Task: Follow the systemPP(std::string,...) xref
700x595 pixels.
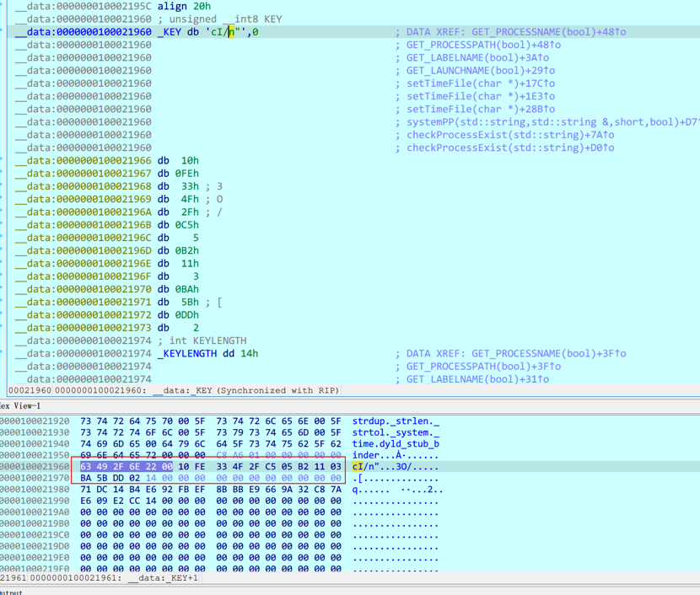Action: point(552,122)
